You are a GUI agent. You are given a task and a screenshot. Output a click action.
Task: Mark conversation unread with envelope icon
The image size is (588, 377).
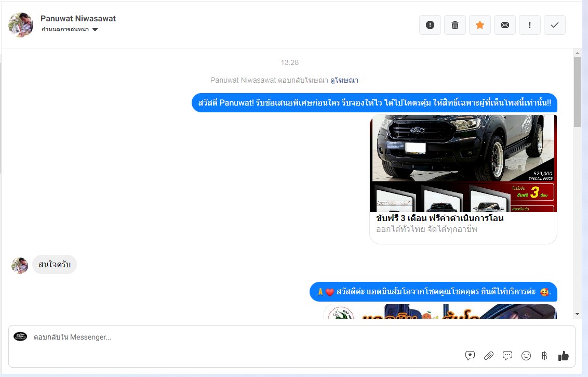(505, 25)
